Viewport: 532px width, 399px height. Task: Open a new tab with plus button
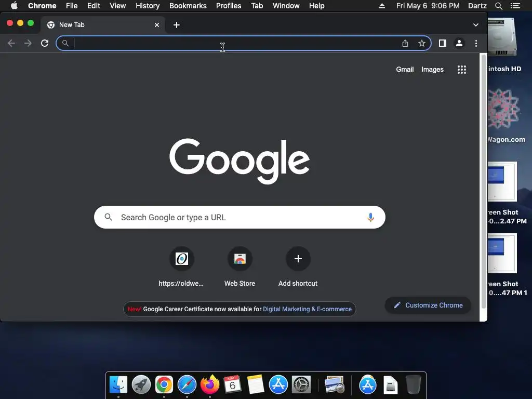[x=177, y=25]
